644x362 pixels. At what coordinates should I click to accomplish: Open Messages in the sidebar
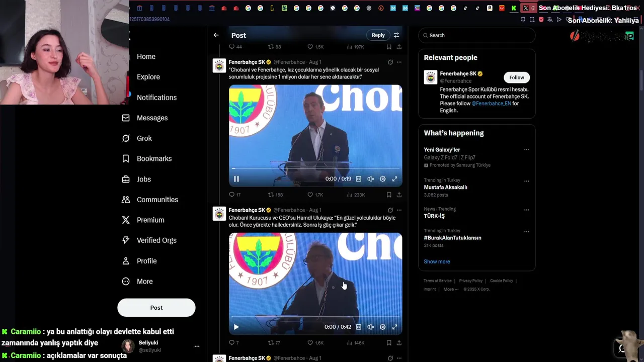pyautogui.click(x=152, y=118)
